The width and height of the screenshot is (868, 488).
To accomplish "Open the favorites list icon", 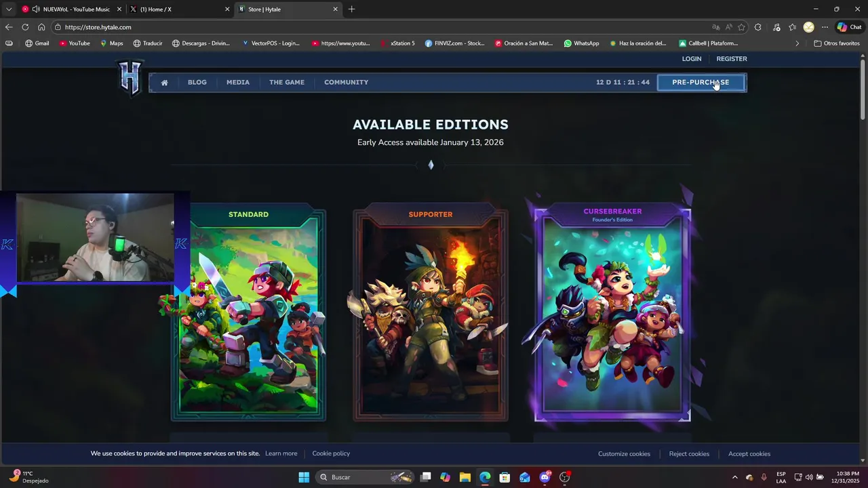I will (x=792, y=27).
